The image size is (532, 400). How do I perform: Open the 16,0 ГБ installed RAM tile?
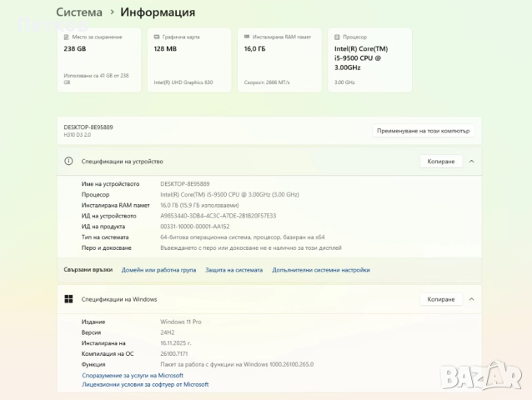click(279, 60)
